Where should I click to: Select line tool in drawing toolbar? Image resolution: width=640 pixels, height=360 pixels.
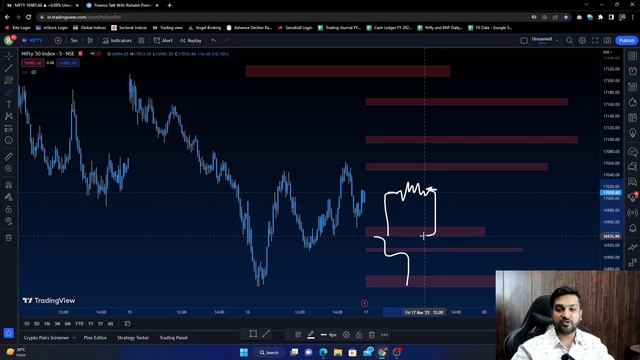(x=266, y=334)
